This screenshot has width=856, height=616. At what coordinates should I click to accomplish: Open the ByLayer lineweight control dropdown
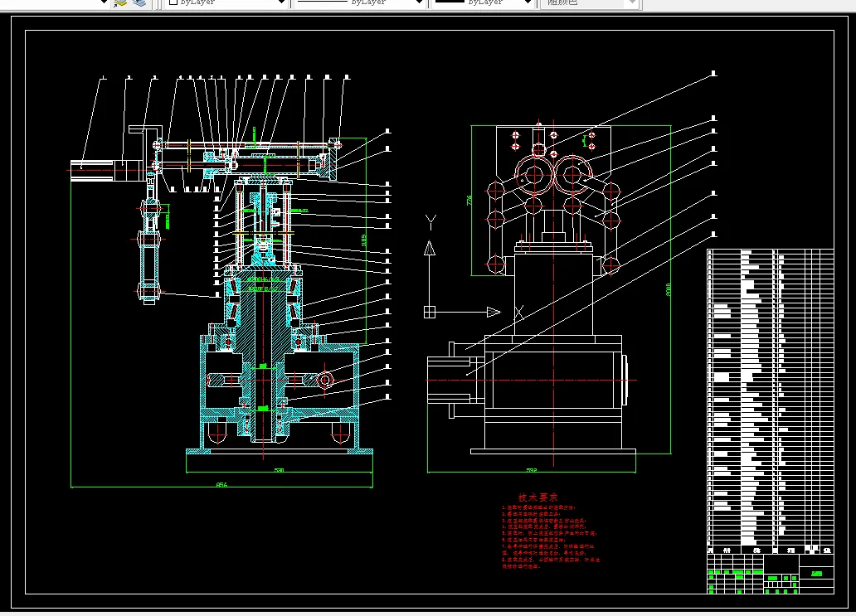[x=481, y=2]
